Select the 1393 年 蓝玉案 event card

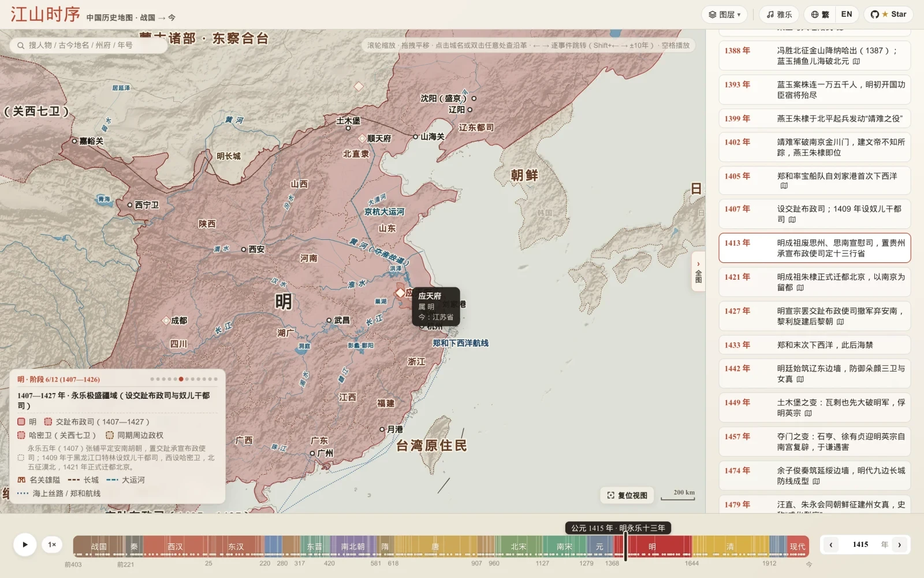815,90
